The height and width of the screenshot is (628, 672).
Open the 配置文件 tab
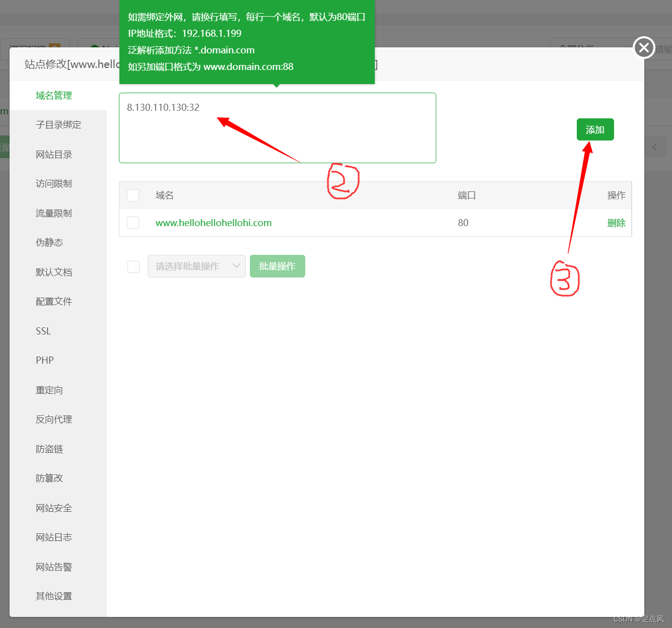[x=54, y=302]
